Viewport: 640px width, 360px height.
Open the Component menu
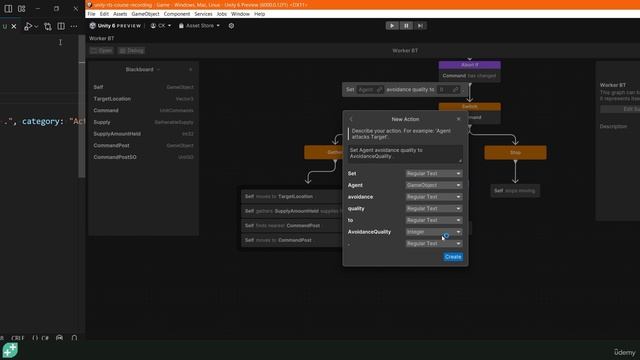(177, 14)
